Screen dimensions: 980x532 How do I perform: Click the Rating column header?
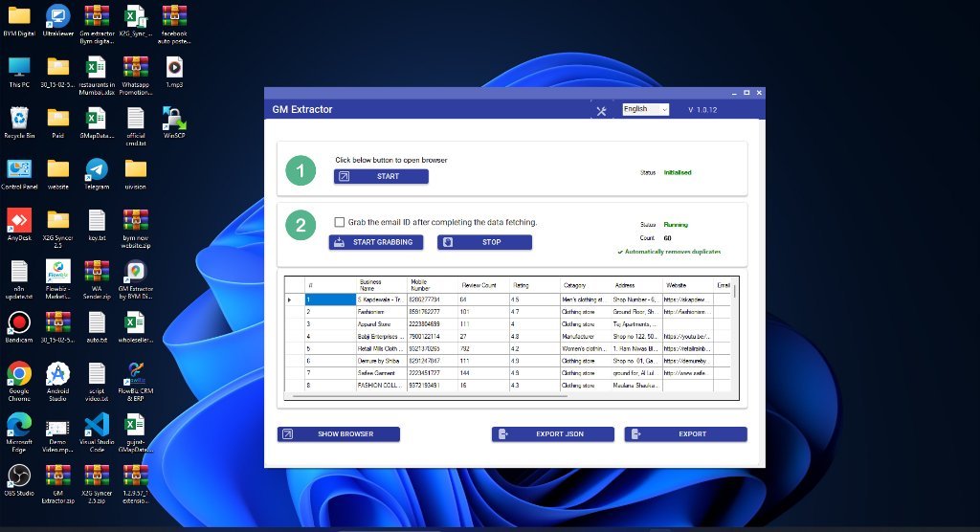coord(534,285)
